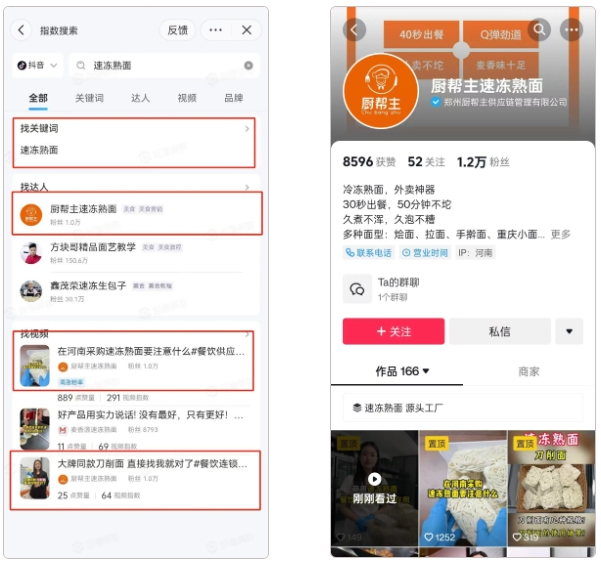Click the blue verified badge icon
The height and width of the screenshot is (564, 601).
pos(435,102)
